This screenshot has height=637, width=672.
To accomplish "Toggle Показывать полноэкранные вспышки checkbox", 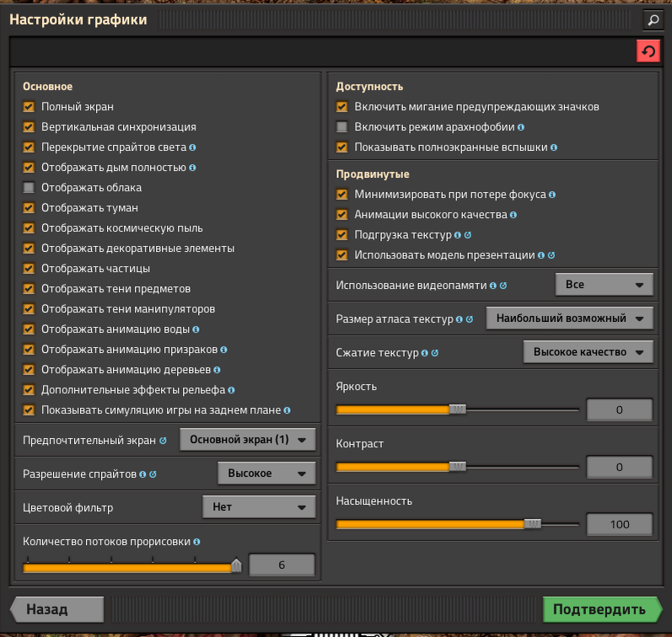I will [342, 147].
